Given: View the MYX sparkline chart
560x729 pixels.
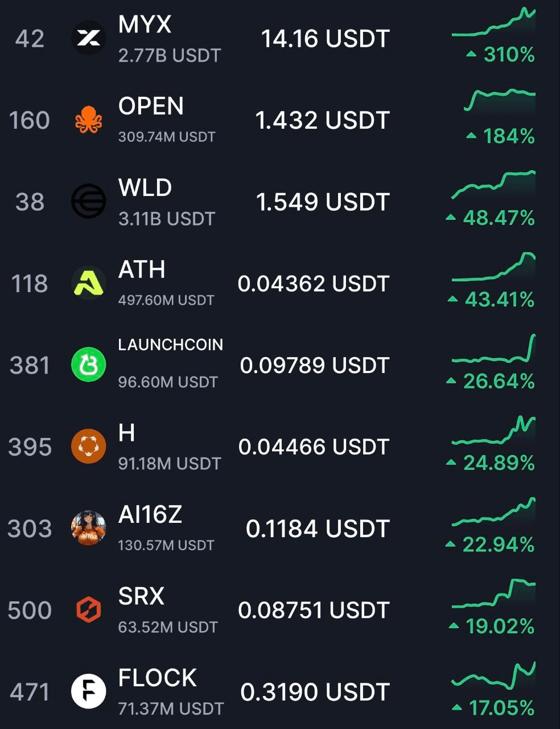Looking at the screenshot, I should tap(493, 23).
